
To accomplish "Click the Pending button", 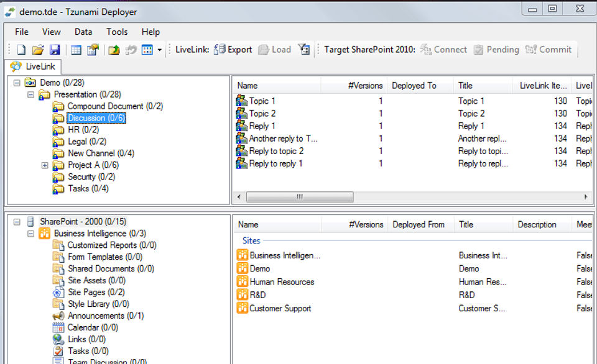I will (x=496, y=50).
